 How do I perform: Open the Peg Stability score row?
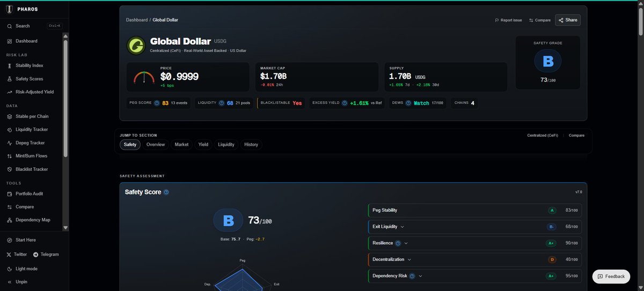pyautogui.click(x=475, y=210)
